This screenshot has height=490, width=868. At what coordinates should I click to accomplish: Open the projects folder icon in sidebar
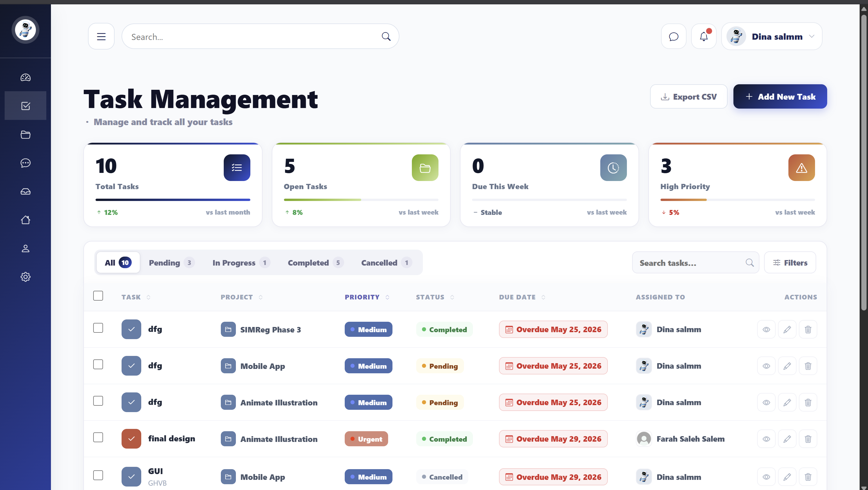pyautogui.click(x=25, y=135)
